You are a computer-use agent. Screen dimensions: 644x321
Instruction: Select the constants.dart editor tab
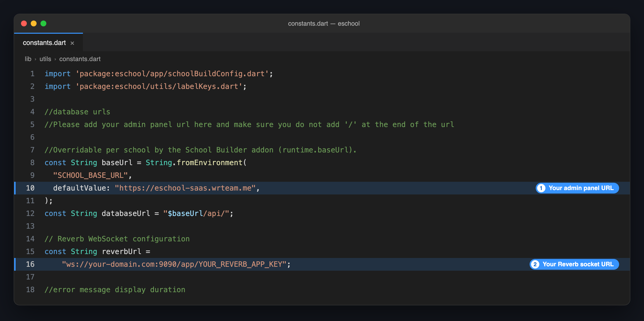click(49, 43)
